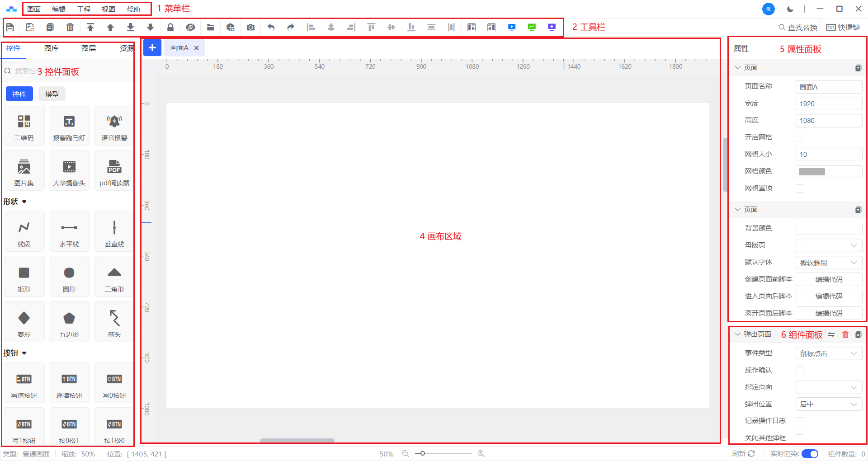Open the 工程 menu
The height and width of the screenshot is (461, 868).
[84, 9]
